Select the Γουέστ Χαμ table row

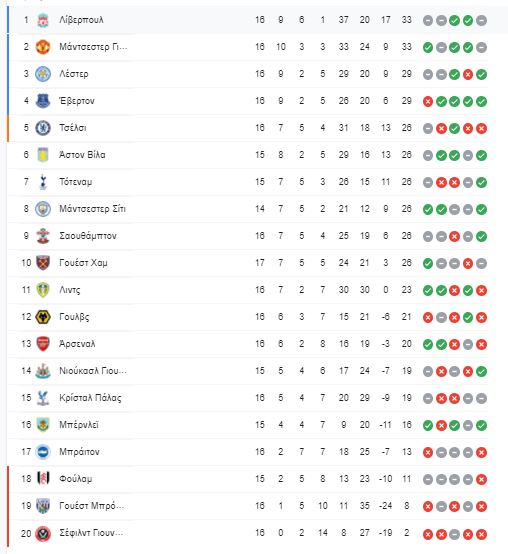click(248, 263)
